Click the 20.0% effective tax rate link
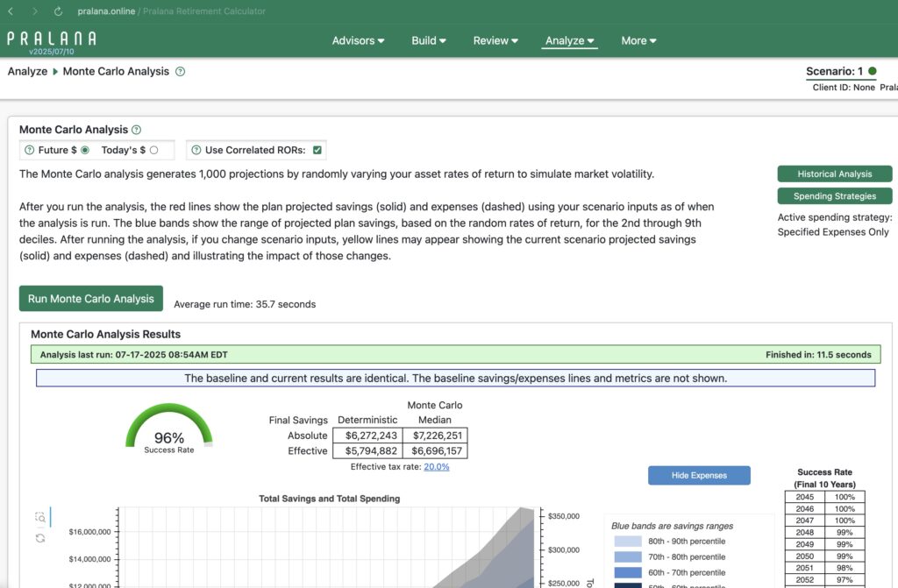898x588 pixels. tap(437, 466)
